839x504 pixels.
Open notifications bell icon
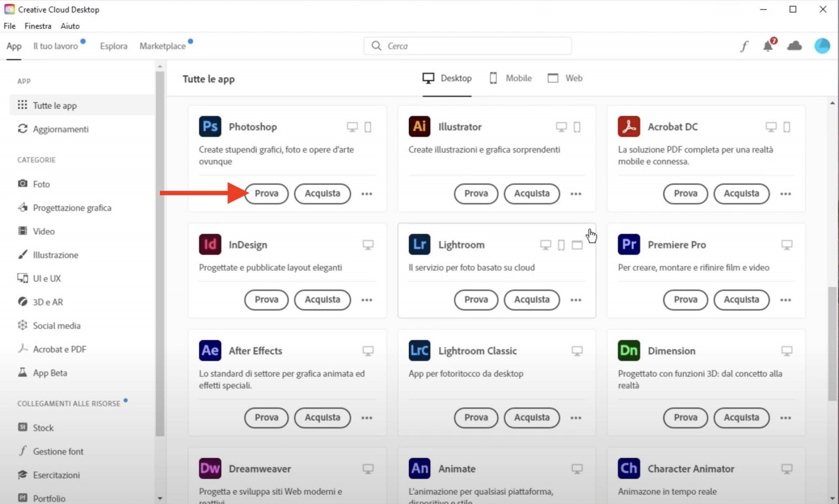(x=769, y=45)
